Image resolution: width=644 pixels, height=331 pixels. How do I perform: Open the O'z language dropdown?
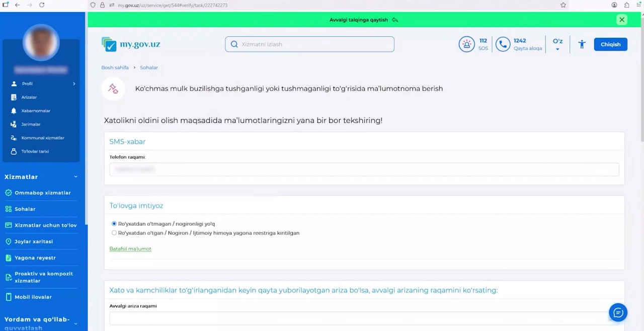(557, 44)
